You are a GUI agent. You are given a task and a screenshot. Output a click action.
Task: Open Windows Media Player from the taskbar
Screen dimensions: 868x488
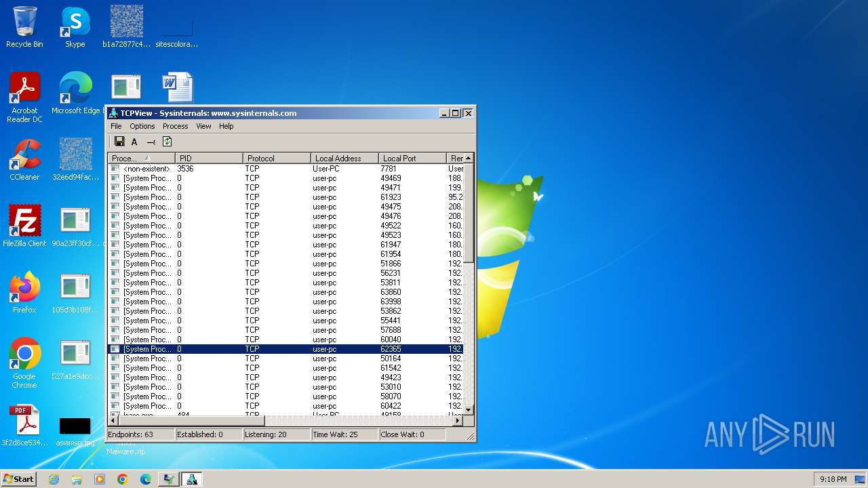tap(100, 479)
